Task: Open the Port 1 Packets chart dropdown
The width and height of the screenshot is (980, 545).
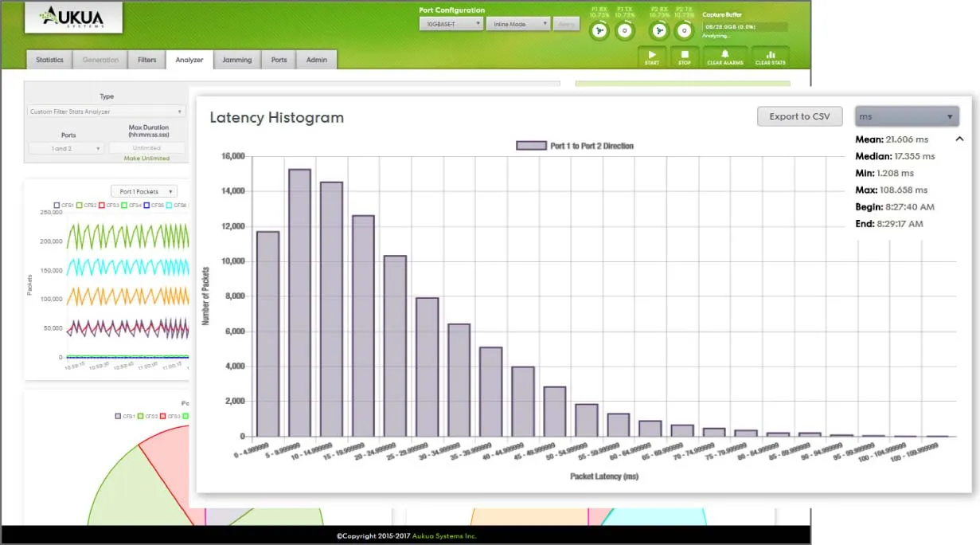Action: tap(144, 191)
